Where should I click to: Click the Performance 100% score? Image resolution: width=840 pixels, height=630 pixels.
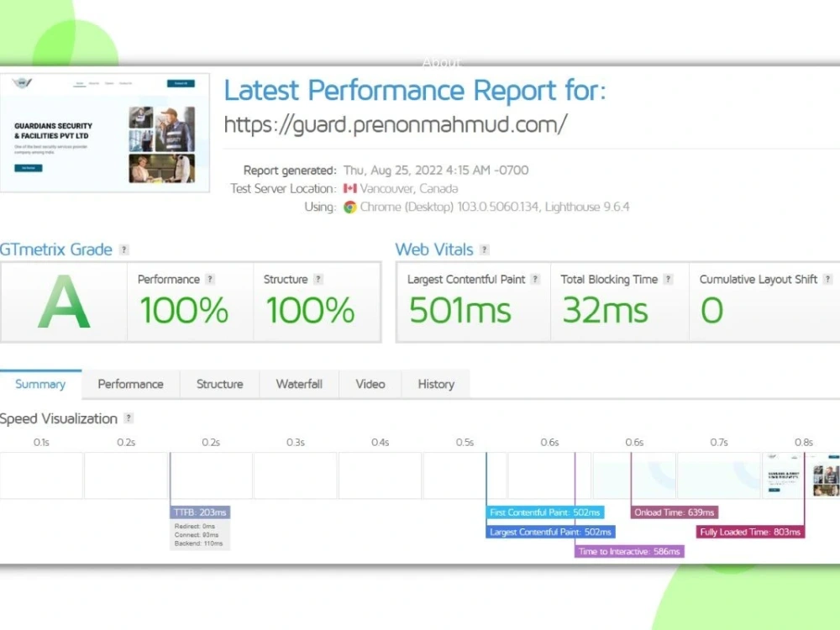(184, 311)
